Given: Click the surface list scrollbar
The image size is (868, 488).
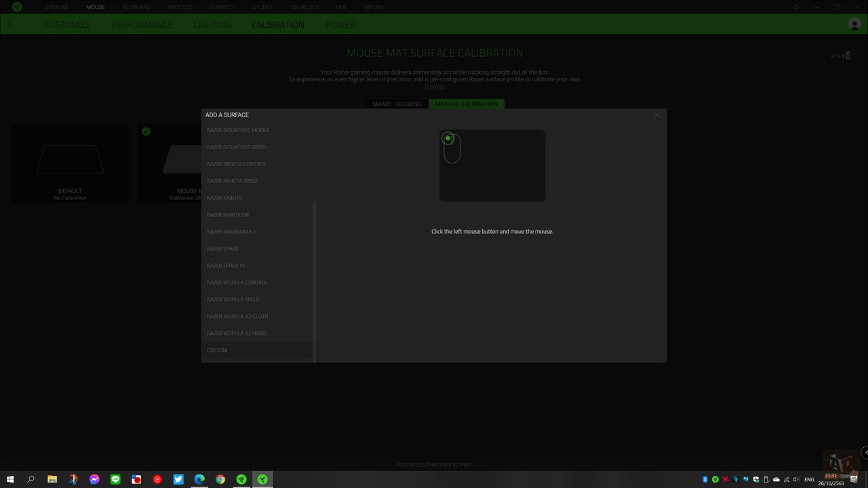Looking at the screenshot, I should 315,281.
